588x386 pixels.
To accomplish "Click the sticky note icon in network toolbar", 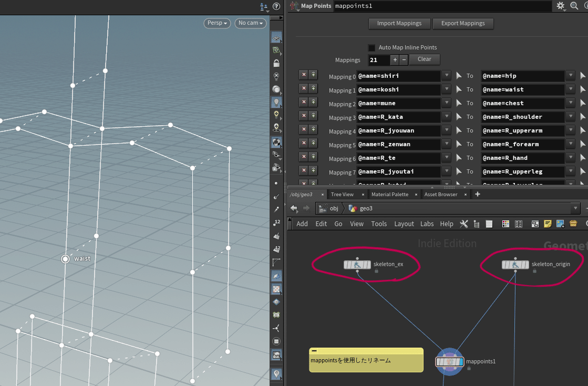I will (x=548, y=224).
